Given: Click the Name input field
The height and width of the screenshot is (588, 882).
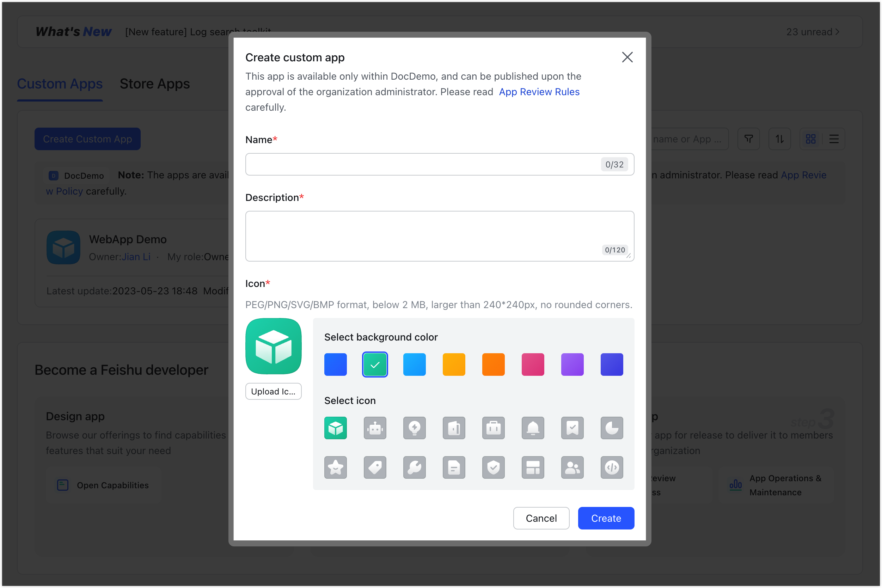Looking at the screenshot, I should point(422,164).
